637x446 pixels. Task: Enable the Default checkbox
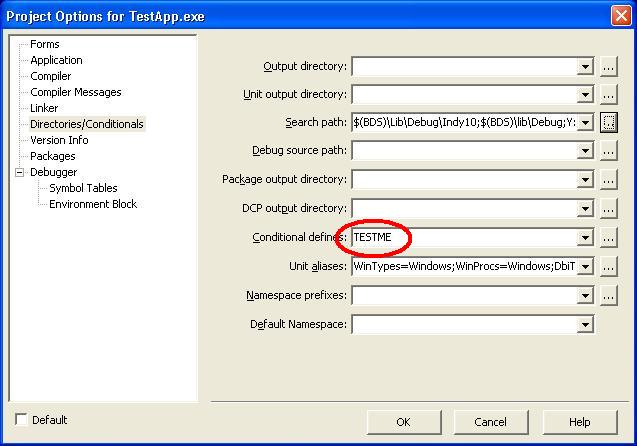[x=22, y=420]
